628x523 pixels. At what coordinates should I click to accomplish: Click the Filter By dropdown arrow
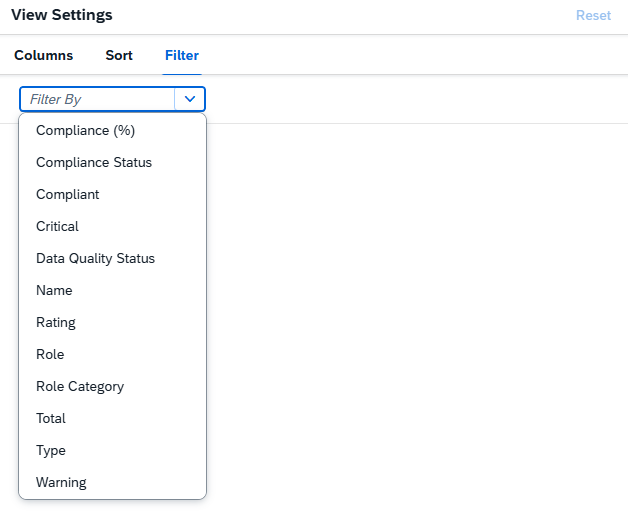pos(190,99)
